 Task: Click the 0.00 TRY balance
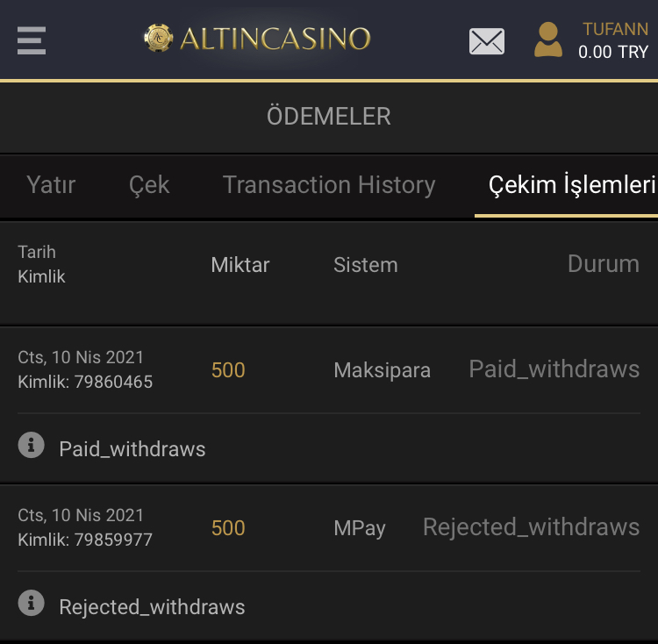(x=613, y=53)
